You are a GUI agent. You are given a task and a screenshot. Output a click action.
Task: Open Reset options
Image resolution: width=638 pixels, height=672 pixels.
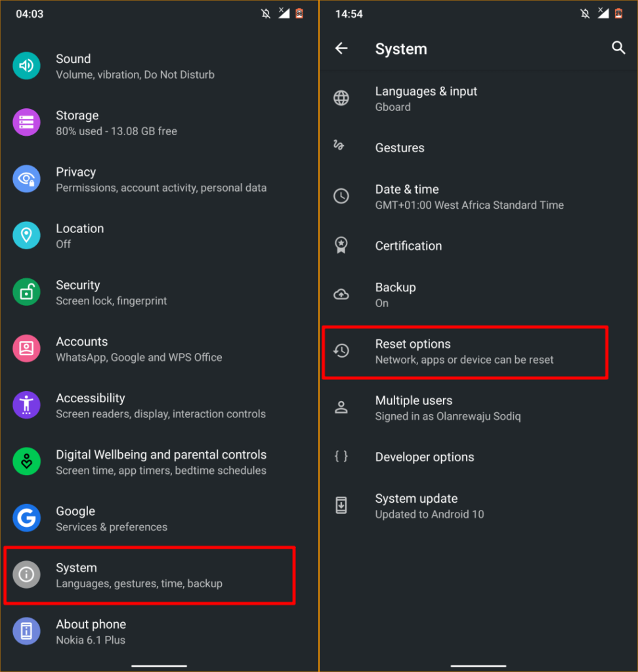[465, 352]
